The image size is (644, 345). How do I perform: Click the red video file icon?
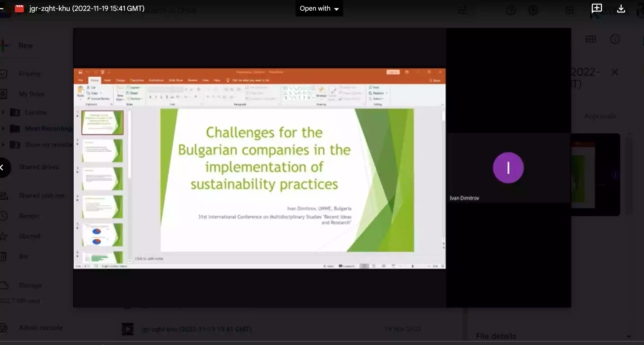point(19,8)
